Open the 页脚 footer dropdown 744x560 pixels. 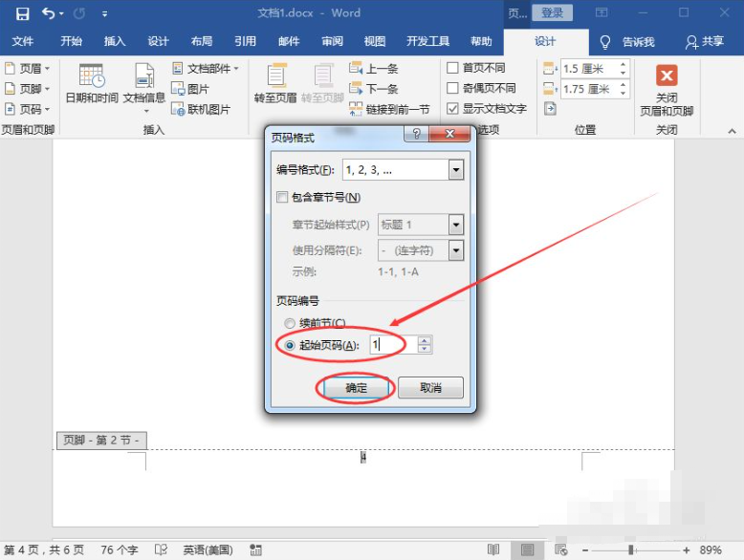(28, 89)
